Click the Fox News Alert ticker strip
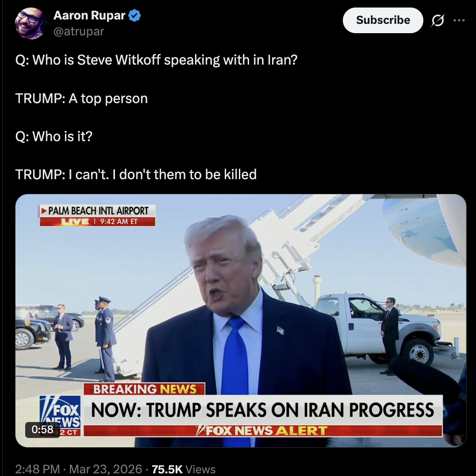This screenshot has height=476, width=476. click(263, 430)
